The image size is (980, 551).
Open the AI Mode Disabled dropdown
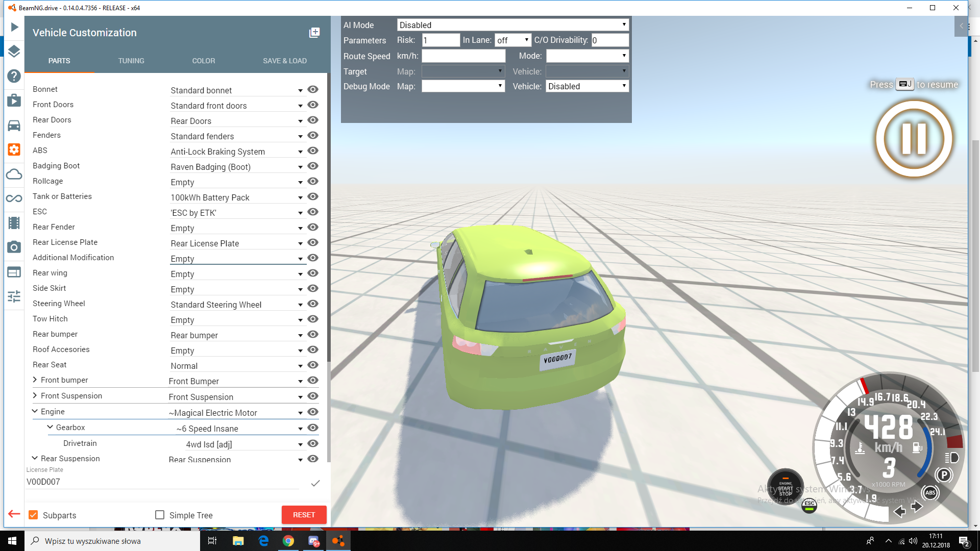coord(513,25)
